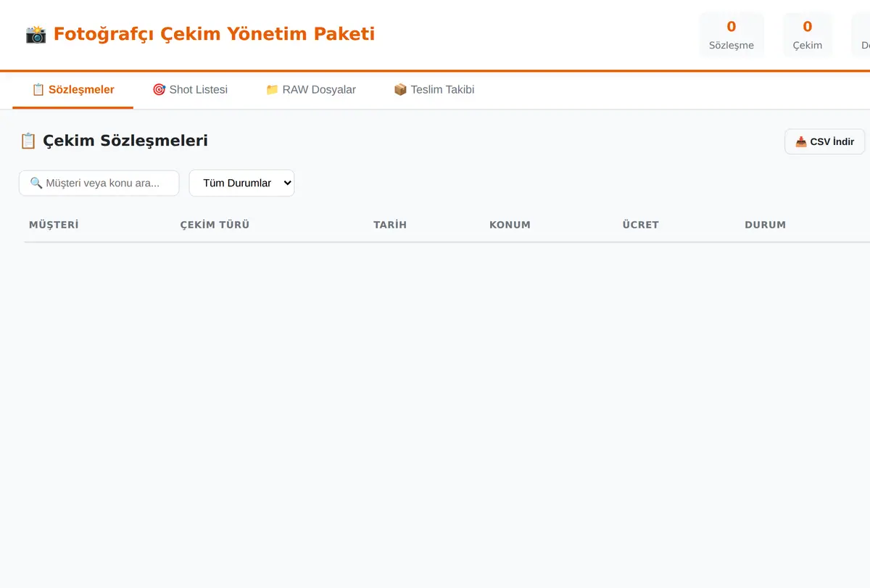Click the Çekim Sözleşmeleri heading

pyautogui.click(x=125, y=141)
